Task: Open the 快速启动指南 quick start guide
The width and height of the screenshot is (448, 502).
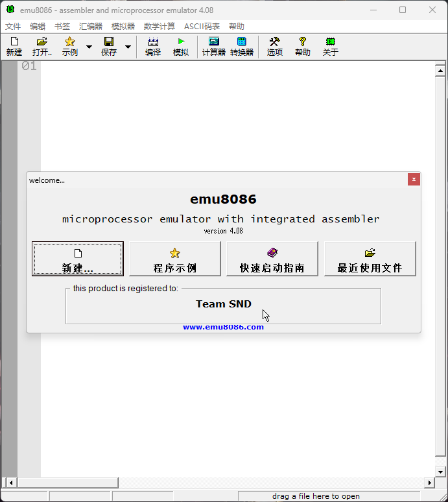Action: (x=272, y=259)
